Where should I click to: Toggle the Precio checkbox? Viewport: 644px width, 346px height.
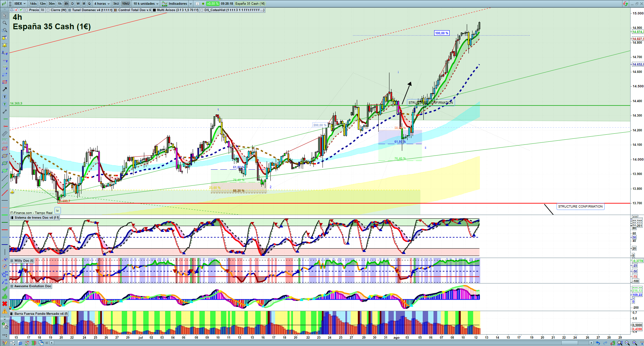[x=27, y=10]
